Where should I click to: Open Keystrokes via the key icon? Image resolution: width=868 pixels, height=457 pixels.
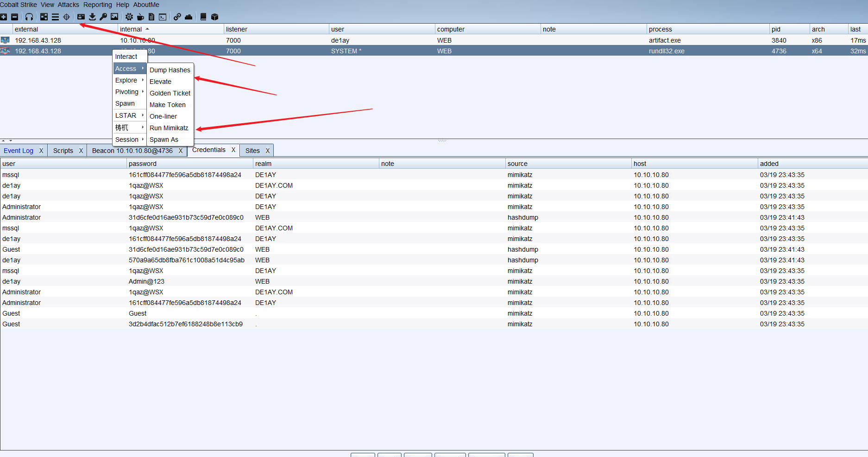pos(103,17)
